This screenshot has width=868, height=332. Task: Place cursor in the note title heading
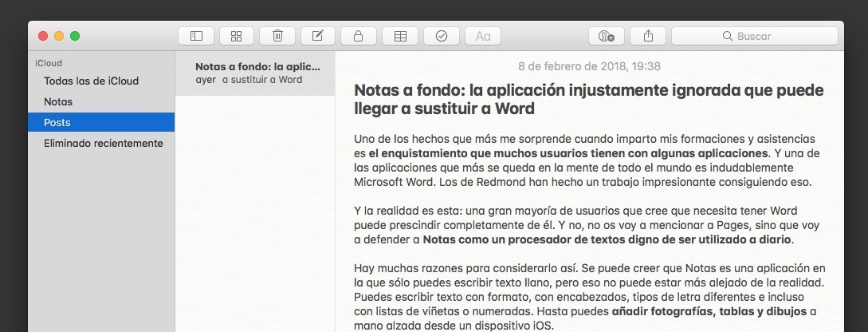click(588, 99)
